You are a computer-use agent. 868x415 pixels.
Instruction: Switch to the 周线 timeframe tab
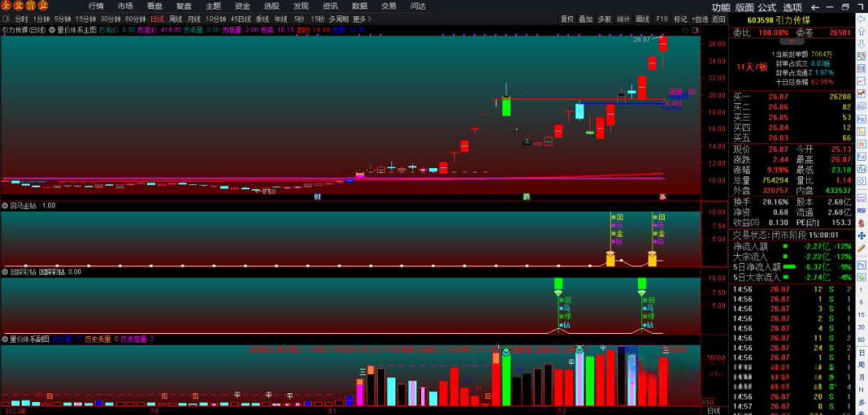click(x=175, y=18)
